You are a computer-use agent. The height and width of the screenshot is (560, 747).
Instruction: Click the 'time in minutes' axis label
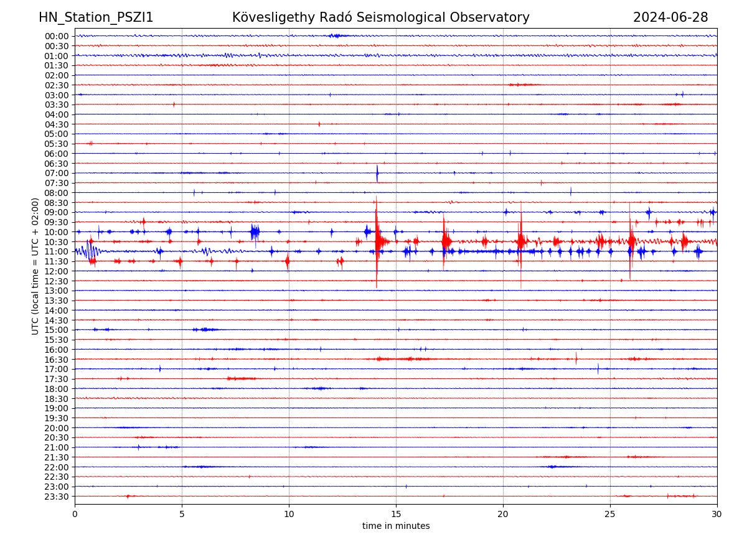(x=396, y=526)
